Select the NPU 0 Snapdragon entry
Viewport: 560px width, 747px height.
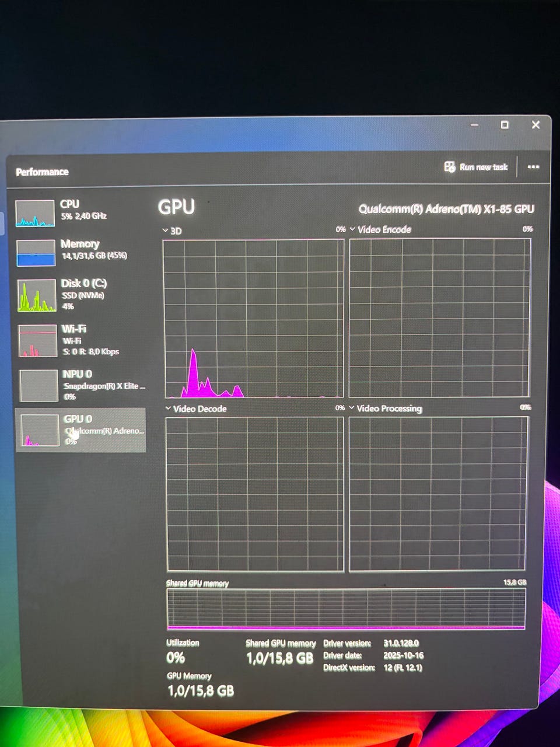[81, 385]
